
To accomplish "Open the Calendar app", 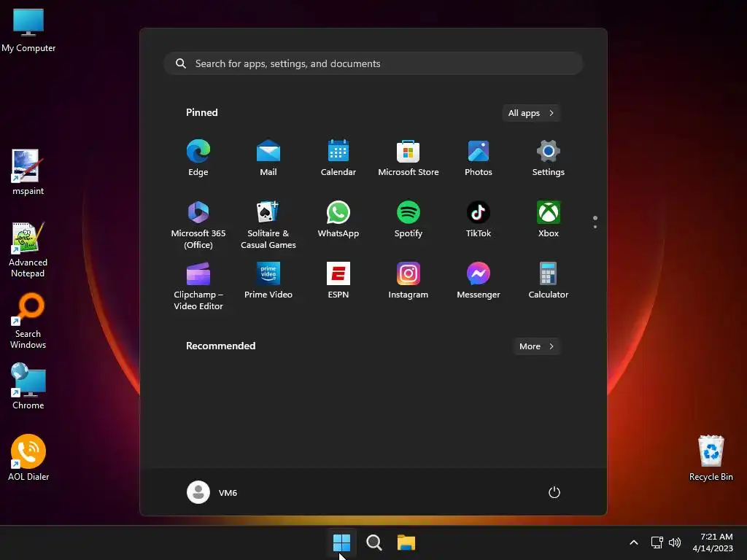I will point(338,157).
